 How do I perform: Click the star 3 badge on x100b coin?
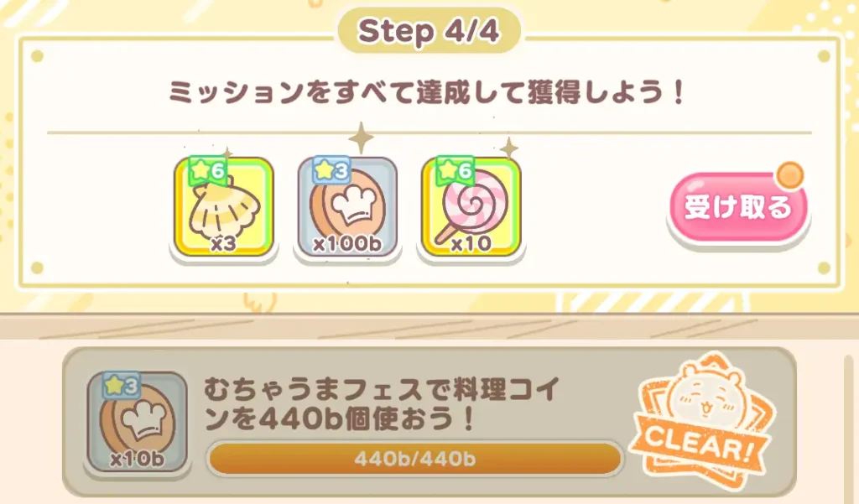pyautogui.click(x=331, y=170)
